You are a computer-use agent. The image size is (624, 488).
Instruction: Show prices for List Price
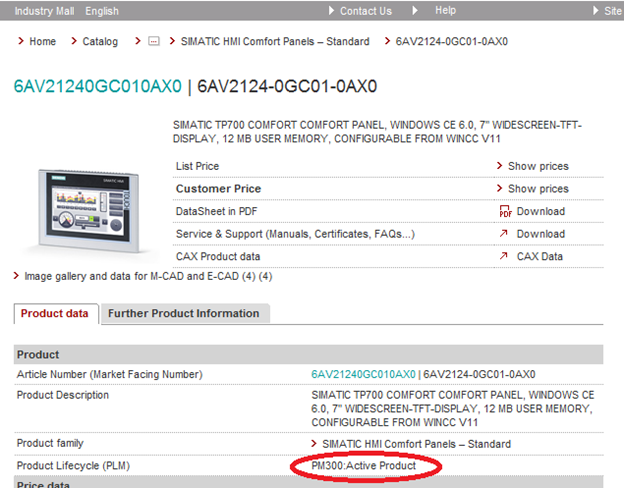click(x=538, y=166)
